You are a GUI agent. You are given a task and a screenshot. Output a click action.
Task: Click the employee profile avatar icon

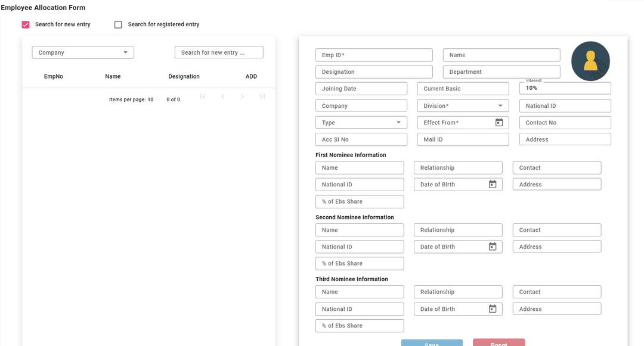pos(590,61)
